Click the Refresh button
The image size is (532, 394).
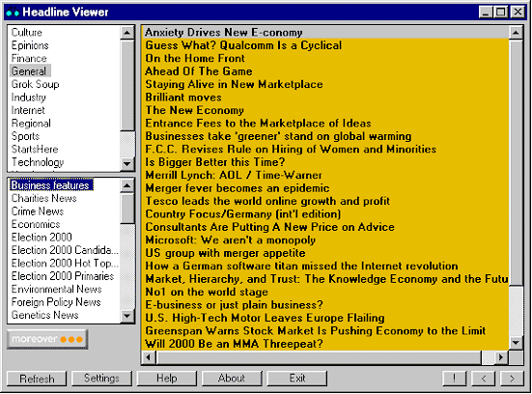[x=37, y=379]
